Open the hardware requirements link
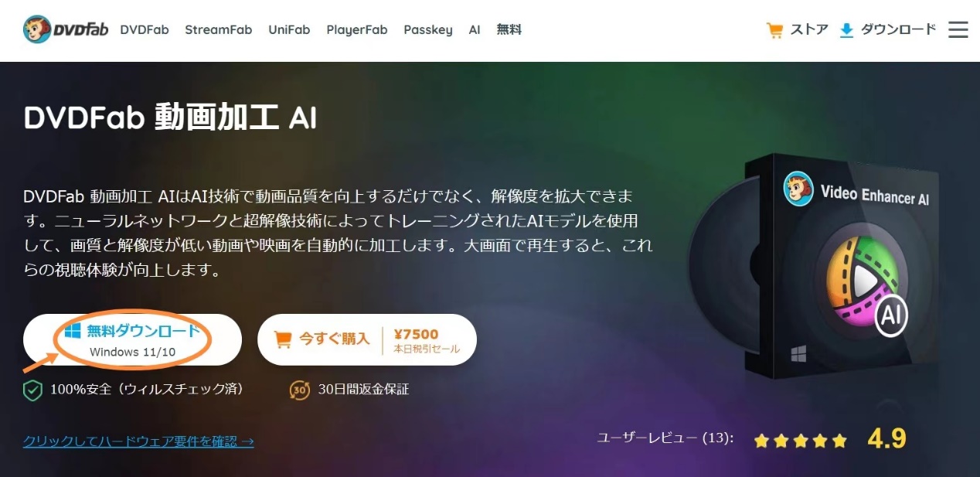Image resolution: width=980 pixels, height=477 pixels. click(138, 441)
